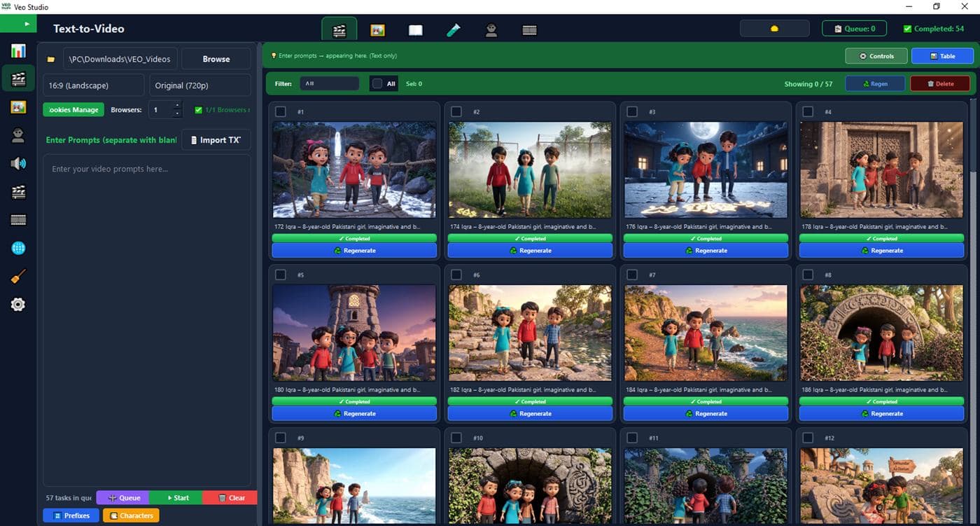Toggle the 1/1 Browsers checkbox
The height and width of the screenshot is (526, 980).
click(x=198, y=110)
